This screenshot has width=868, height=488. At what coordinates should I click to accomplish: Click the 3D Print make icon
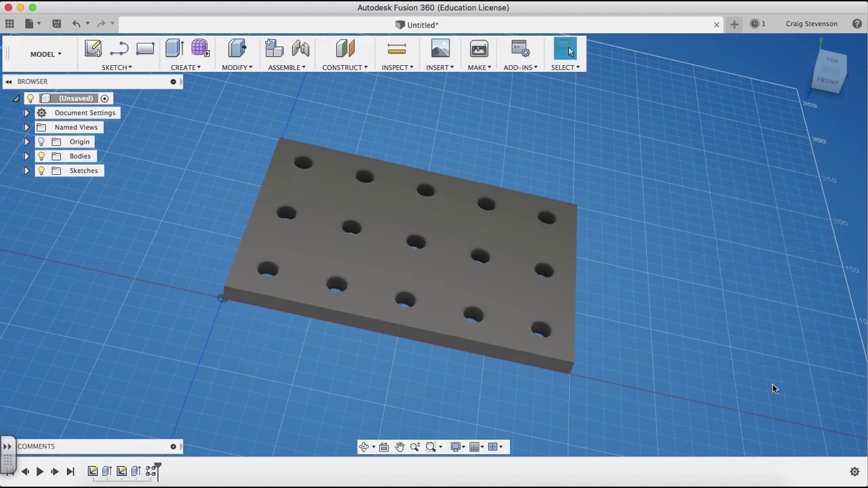coord(479,48)
